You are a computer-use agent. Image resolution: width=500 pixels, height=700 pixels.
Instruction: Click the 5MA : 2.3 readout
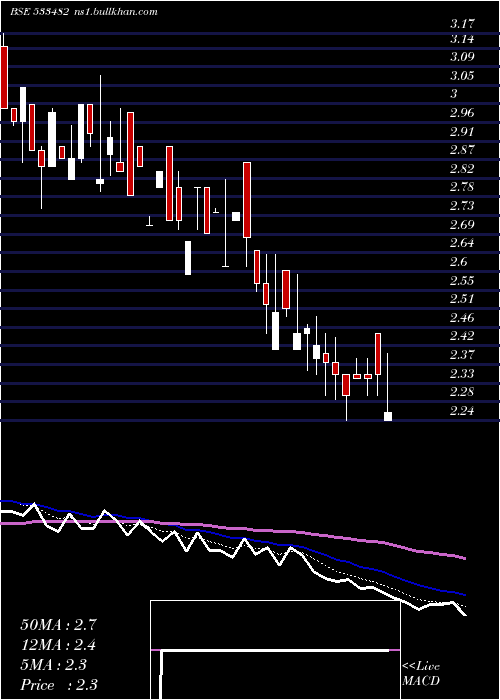tap(54, 665)
